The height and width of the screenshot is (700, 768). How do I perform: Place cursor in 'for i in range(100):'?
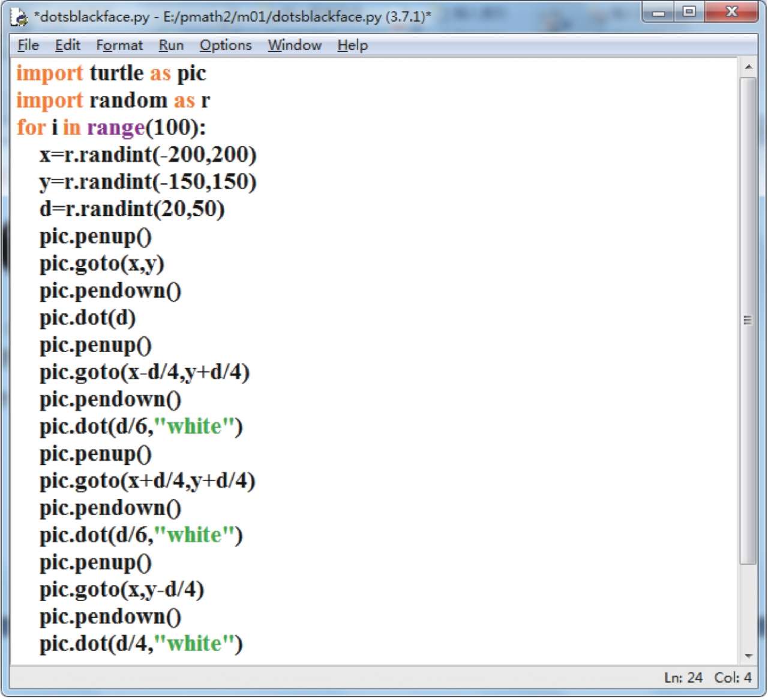click(111, 127)
